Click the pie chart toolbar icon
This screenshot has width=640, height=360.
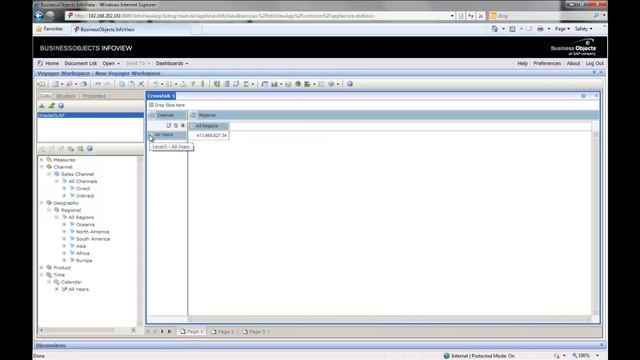point(298,84)
